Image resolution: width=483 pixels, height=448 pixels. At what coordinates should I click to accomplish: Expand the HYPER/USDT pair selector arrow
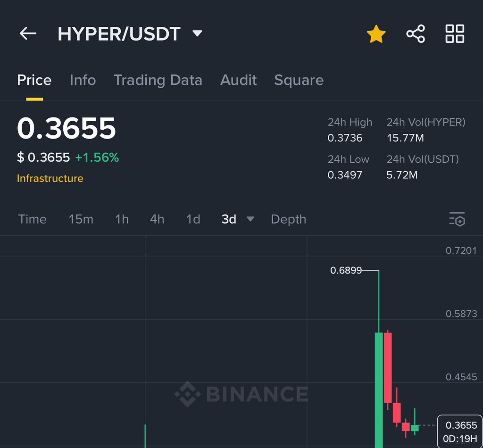pyautogui.click(x=197, y=33)
